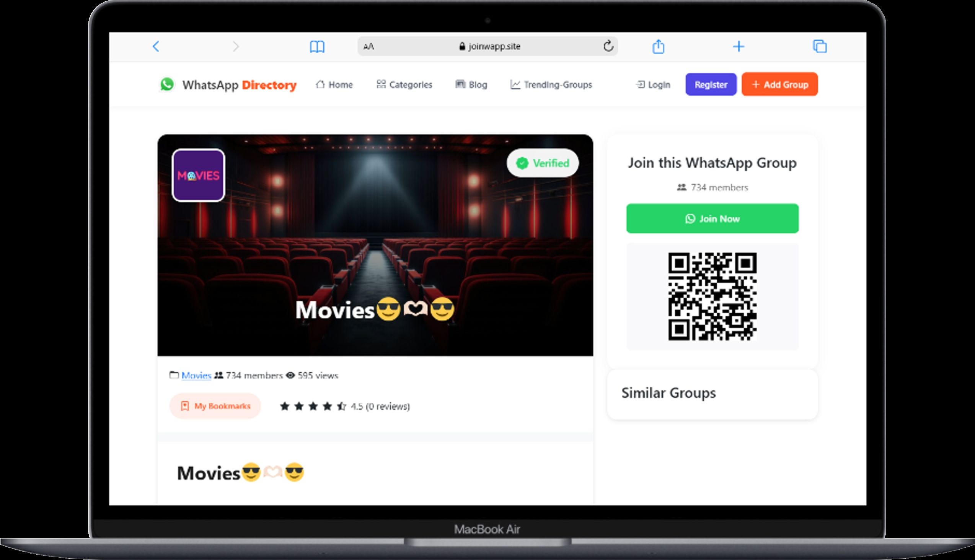Click the green Join Now button

[712, 218]
